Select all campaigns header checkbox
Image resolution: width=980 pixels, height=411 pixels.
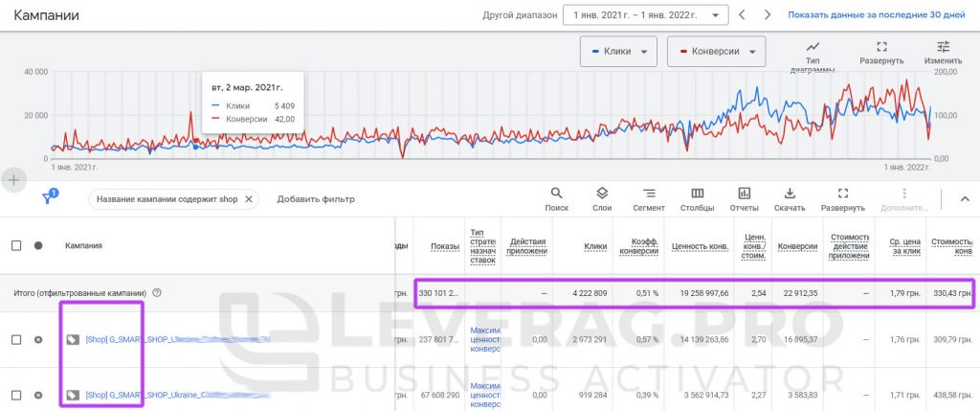(16, 246)
